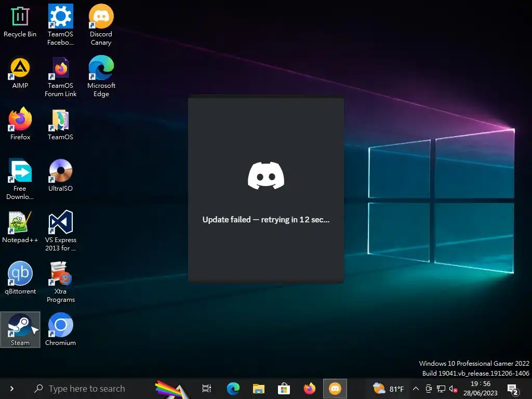Open the Xtra Programs shortcut

click(60, 282)
